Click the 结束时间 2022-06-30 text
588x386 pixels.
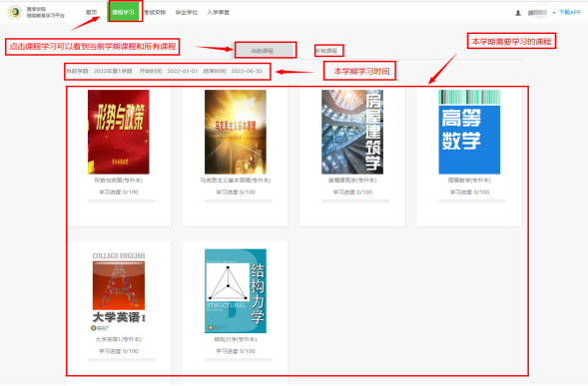233,71
